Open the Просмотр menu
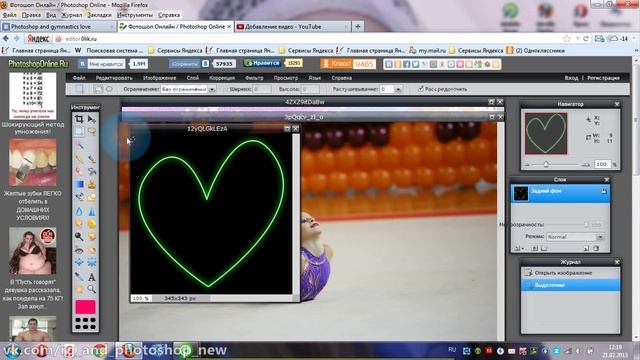The image size is (640, 360). 286,78
